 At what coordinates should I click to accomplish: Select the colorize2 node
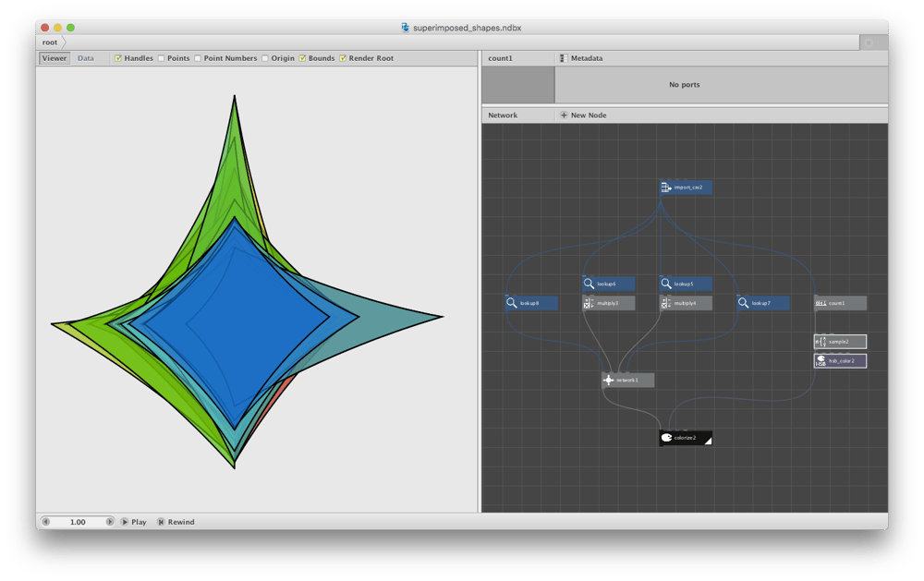point(686,438)
